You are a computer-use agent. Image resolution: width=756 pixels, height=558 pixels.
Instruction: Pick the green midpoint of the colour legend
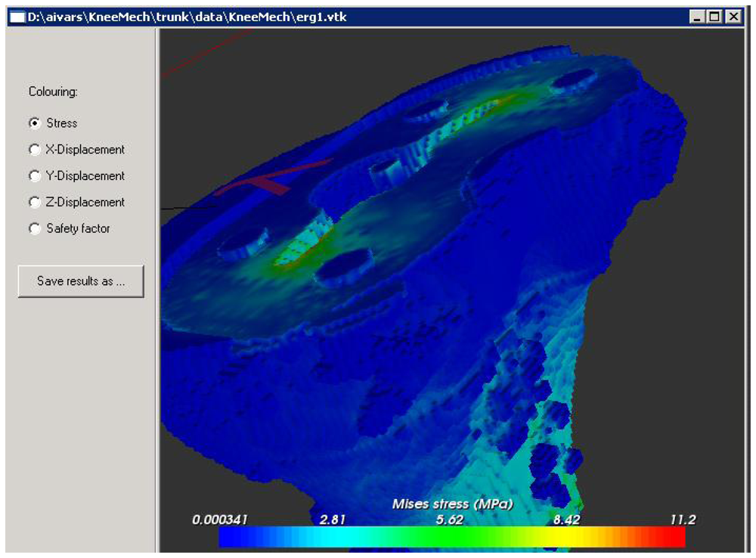[452, 537]
